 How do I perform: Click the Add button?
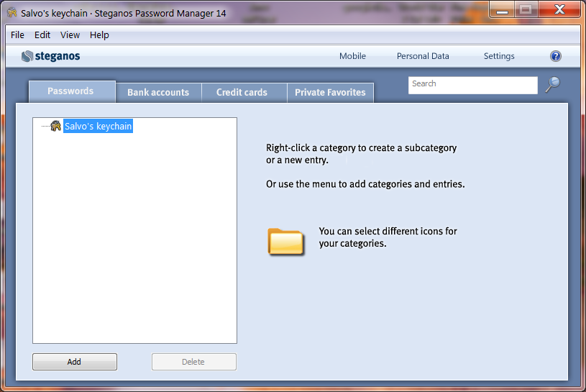click(75, 362)
